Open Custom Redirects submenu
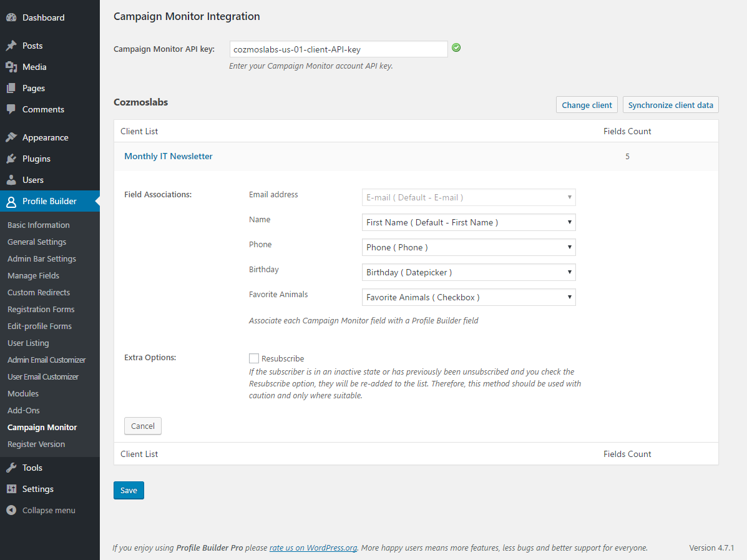The height and width of the screenshot is (560, 747). pos(39,292)
